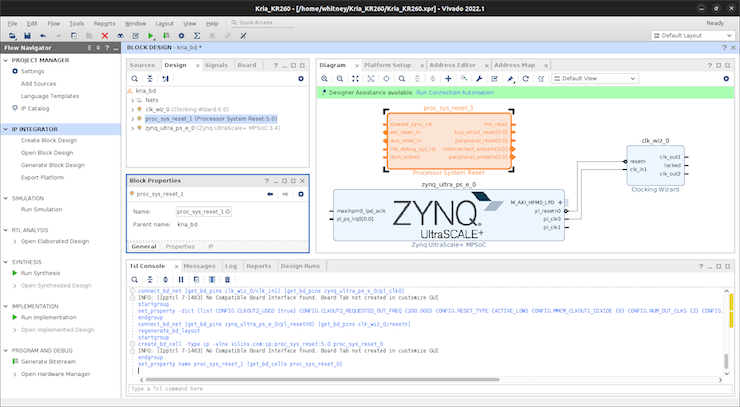
Task: Click the Tcl Console search icon
Action: point(135,280)
